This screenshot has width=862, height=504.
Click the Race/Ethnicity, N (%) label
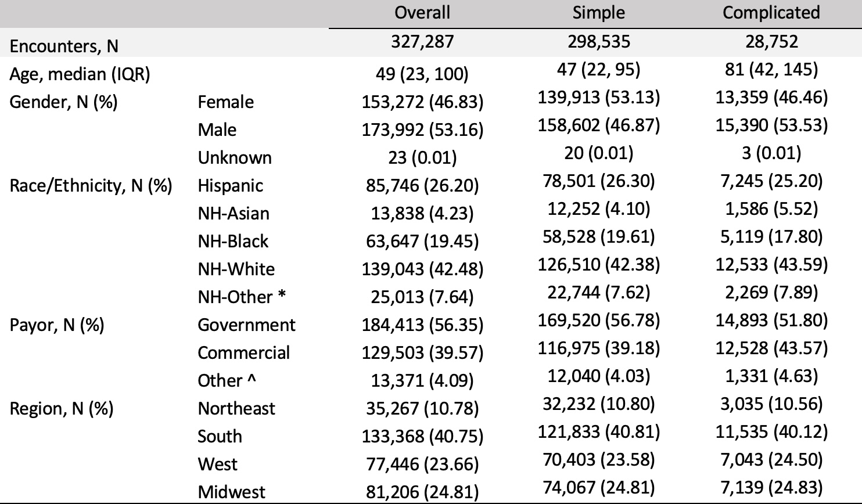coord(91,185)
